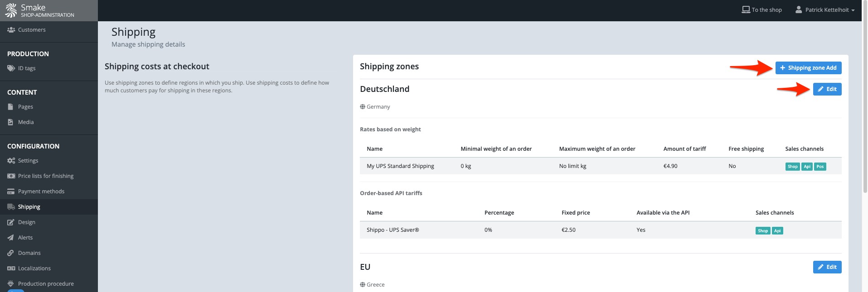Click the Greece country label
Screen dimensions: 868x292
tap(375, 285)
